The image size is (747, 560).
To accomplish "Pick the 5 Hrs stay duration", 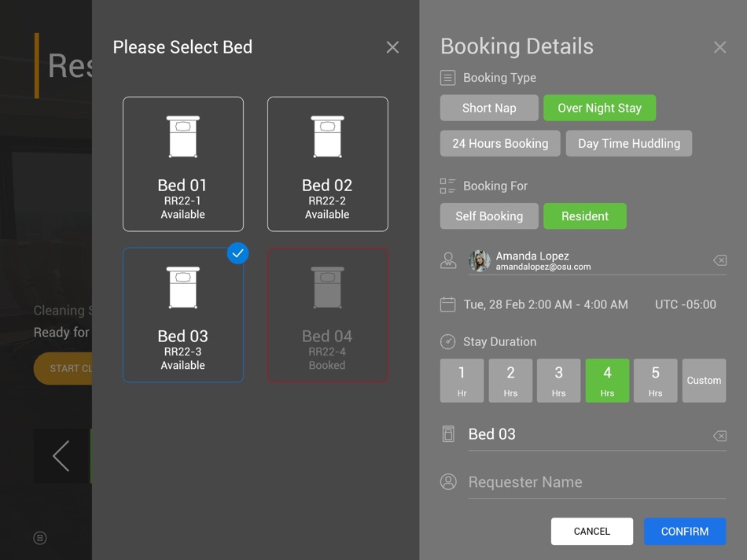I will pos(656,381).
